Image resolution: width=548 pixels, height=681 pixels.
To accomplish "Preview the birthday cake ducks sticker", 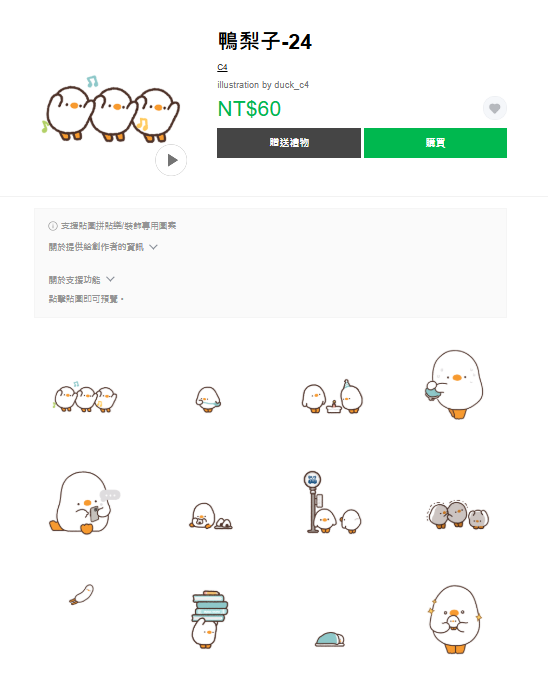I will coord(332,396).
